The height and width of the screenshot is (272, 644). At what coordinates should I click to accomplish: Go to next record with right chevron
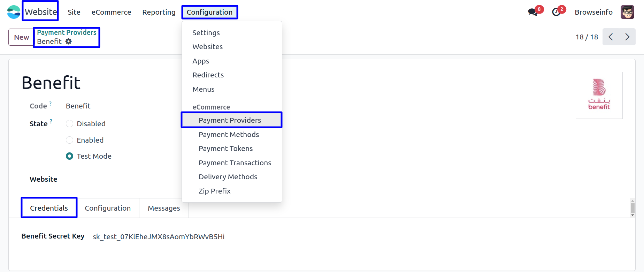pyautogui.click(x=627, y=37)
